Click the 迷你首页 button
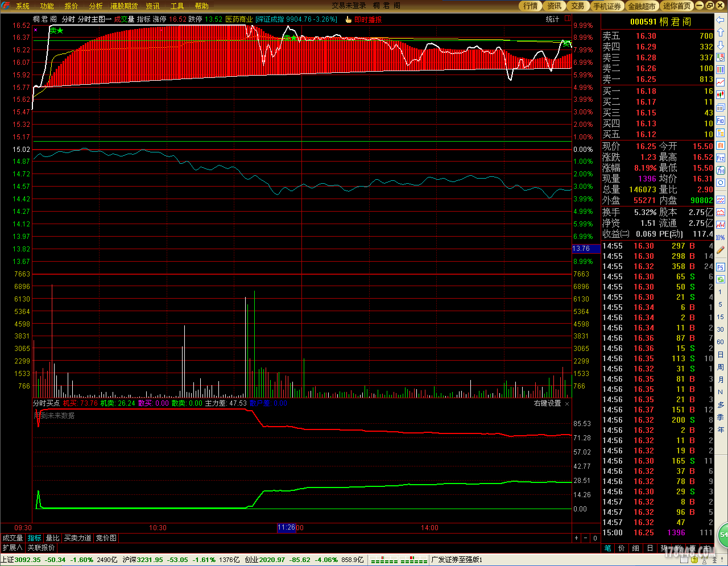Viewport: 728px width, 566px height. (677, 6)
